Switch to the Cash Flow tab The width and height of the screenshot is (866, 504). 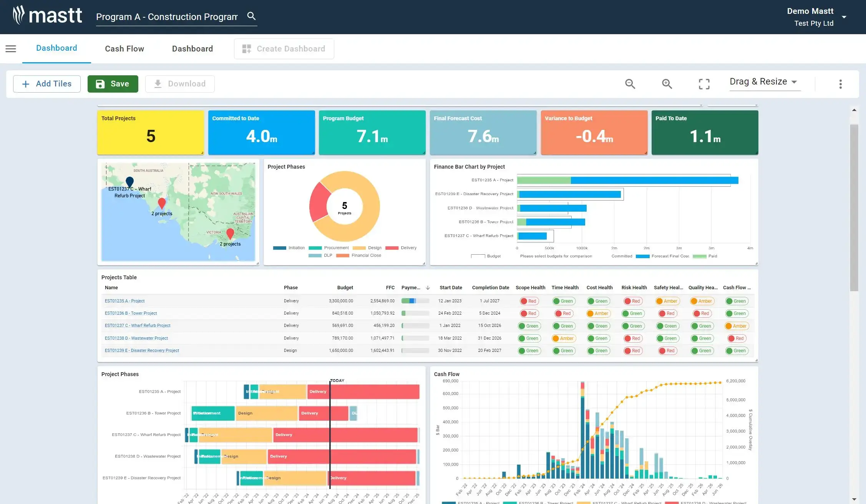pos(124,49)
